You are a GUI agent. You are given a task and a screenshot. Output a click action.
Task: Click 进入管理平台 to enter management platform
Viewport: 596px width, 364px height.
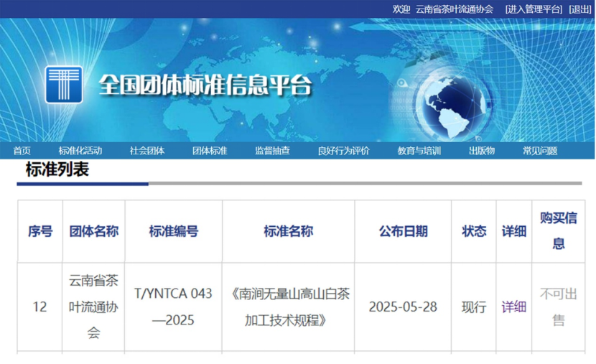533,9
